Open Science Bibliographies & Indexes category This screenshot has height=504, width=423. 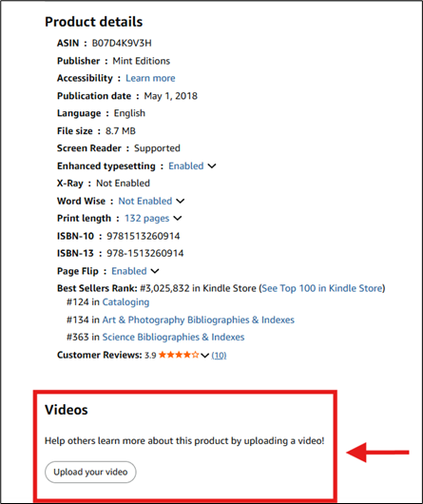(173, 337)
